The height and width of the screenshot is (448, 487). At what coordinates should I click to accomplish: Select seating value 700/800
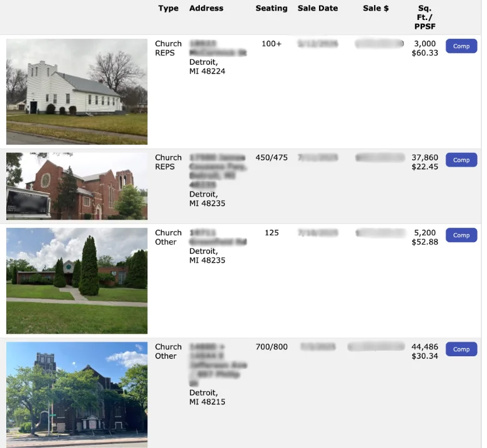click(x=272, y=347)
